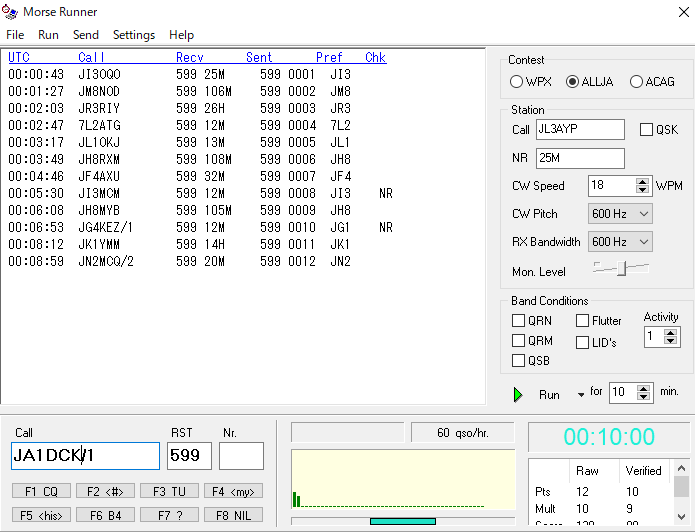Open the Run menu

(48, 35)
